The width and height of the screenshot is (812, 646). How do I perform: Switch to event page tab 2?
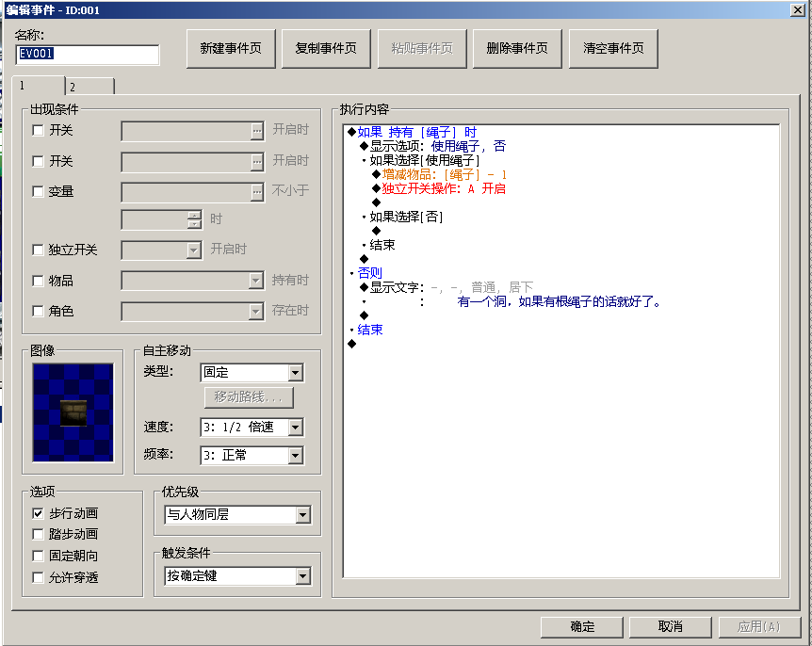(89, 87)
